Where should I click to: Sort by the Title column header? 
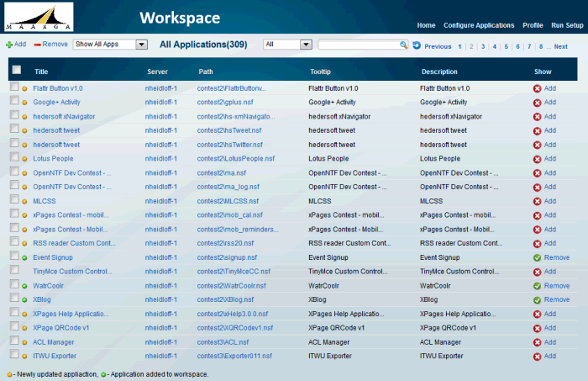pos(41,71)
